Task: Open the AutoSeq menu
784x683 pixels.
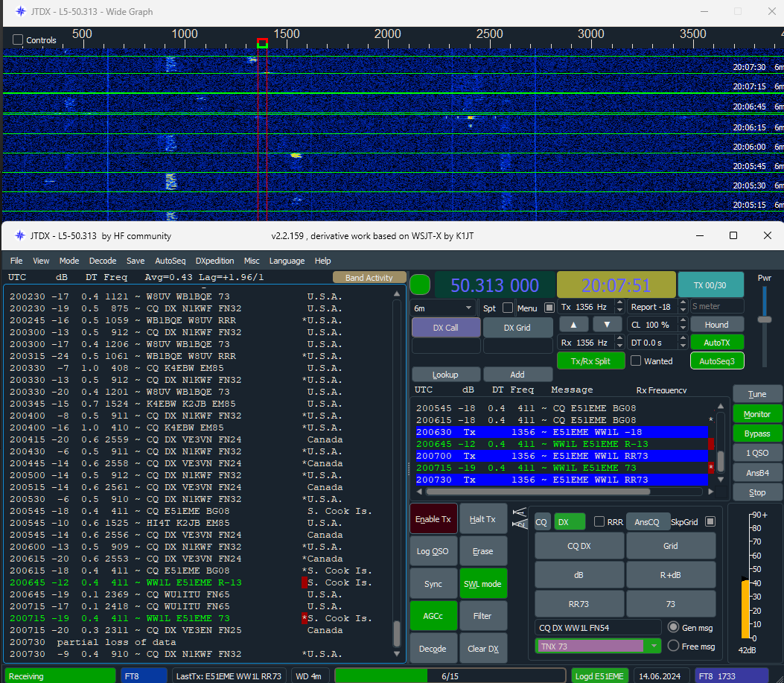Action: (x=170, y=261)
